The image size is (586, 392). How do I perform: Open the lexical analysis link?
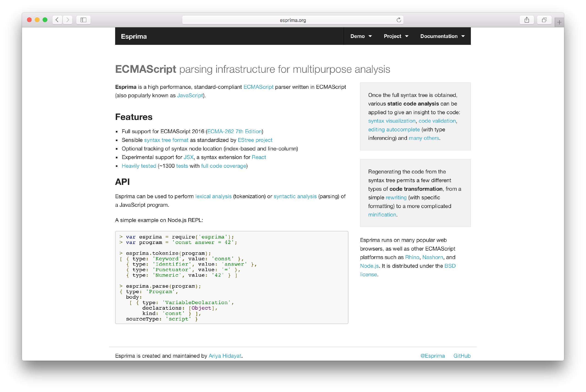[x=214, y=196]
